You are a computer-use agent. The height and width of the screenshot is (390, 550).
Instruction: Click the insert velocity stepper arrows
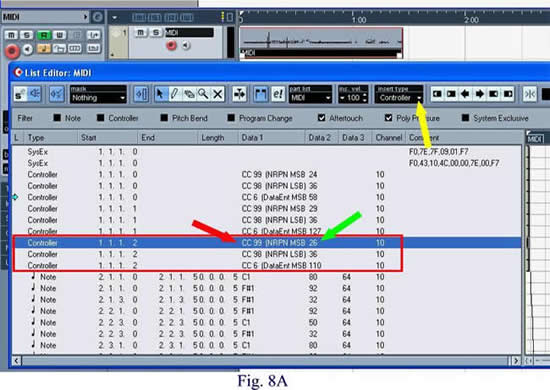click(365, 98)
